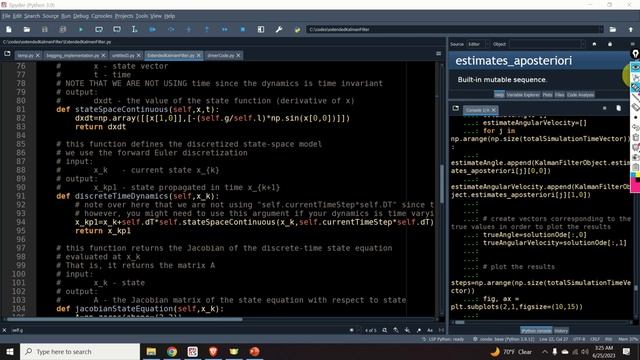This screenshot has height=360, width=640.
Task: Open a file using the folder icon
Action: click(x=27, y=29)
